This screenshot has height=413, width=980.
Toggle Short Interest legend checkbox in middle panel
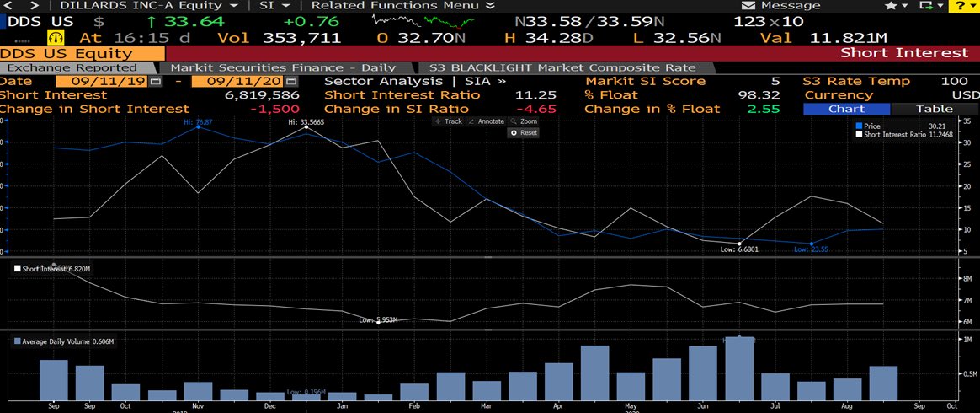tap(19, 268)
